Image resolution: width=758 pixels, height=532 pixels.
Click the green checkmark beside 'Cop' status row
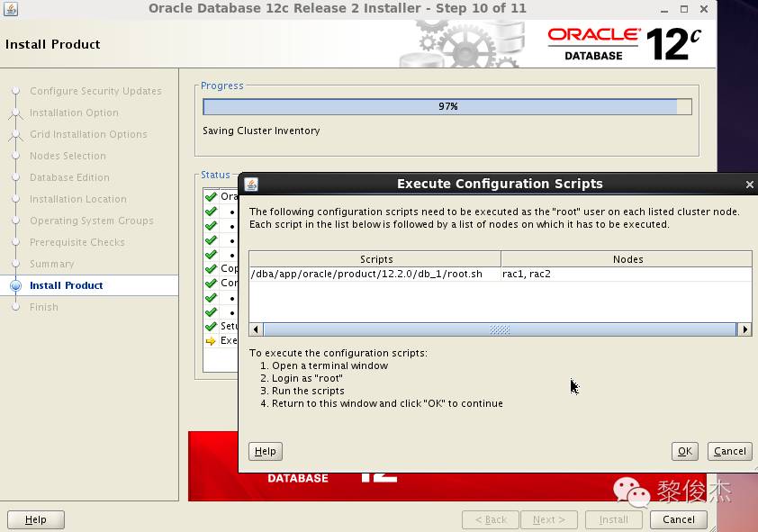[x=211, y=268]
